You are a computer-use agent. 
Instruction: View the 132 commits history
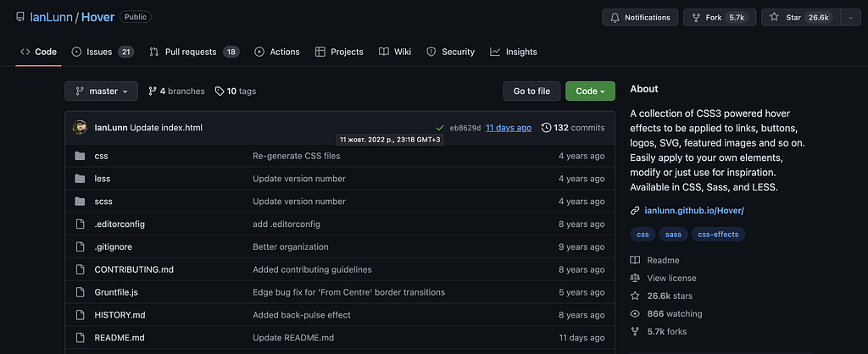point(573,128)
